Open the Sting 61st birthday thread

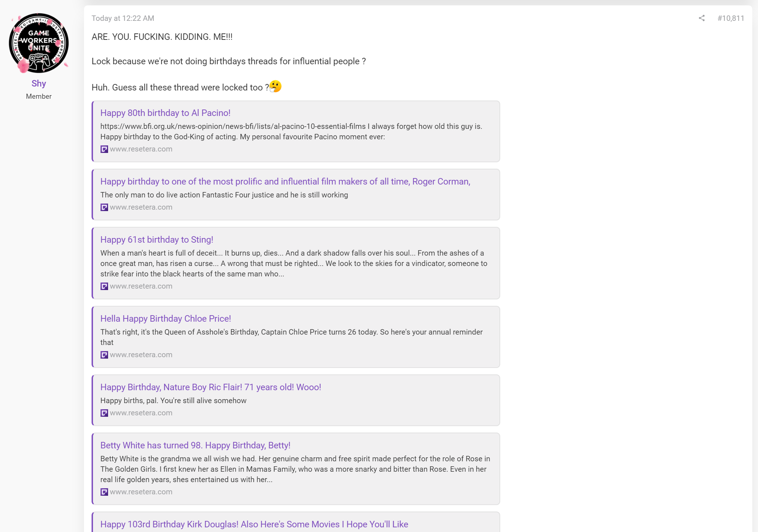click(157, 239)
